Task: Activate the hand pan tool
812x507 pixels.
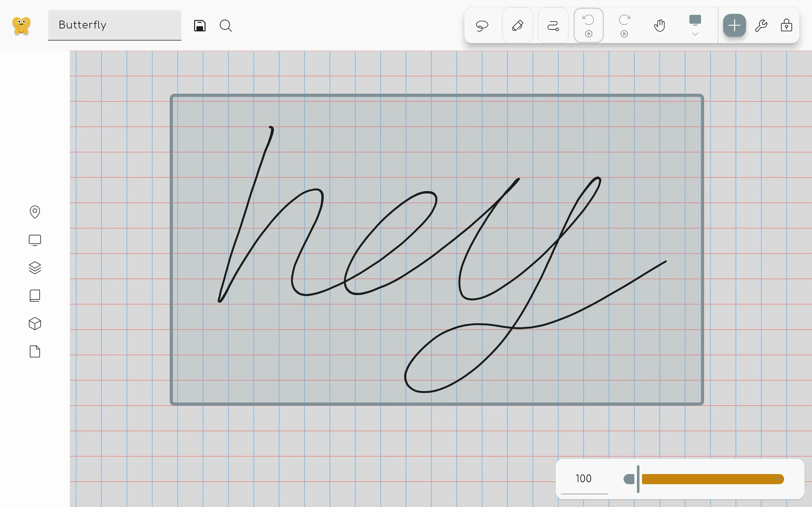Action: (x=659, y=25)
